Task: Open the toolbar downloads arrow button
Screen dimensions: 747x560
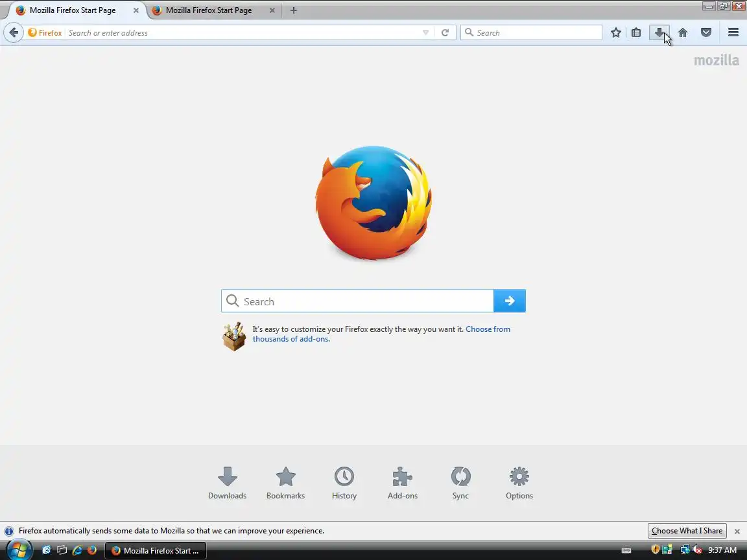Action: pyautogui.click(x=659, y=32)
